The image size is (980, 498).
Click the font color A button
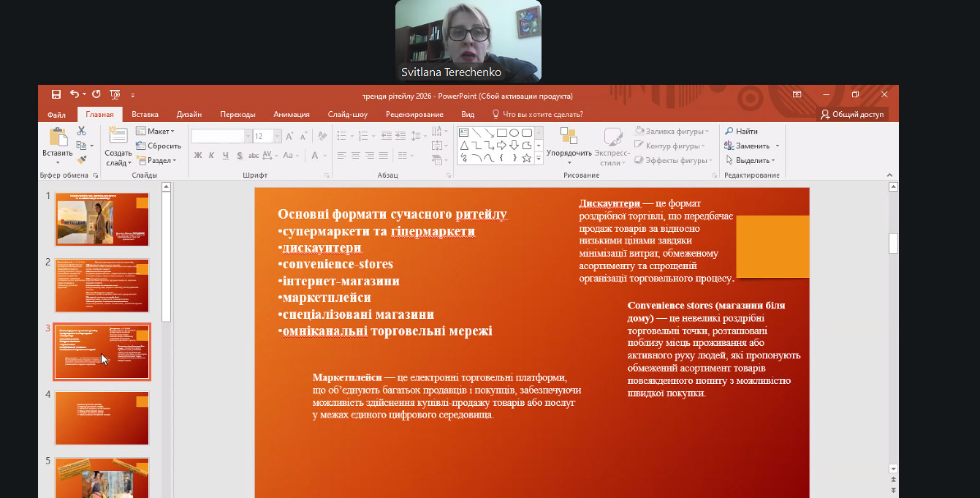coord(314,155)
